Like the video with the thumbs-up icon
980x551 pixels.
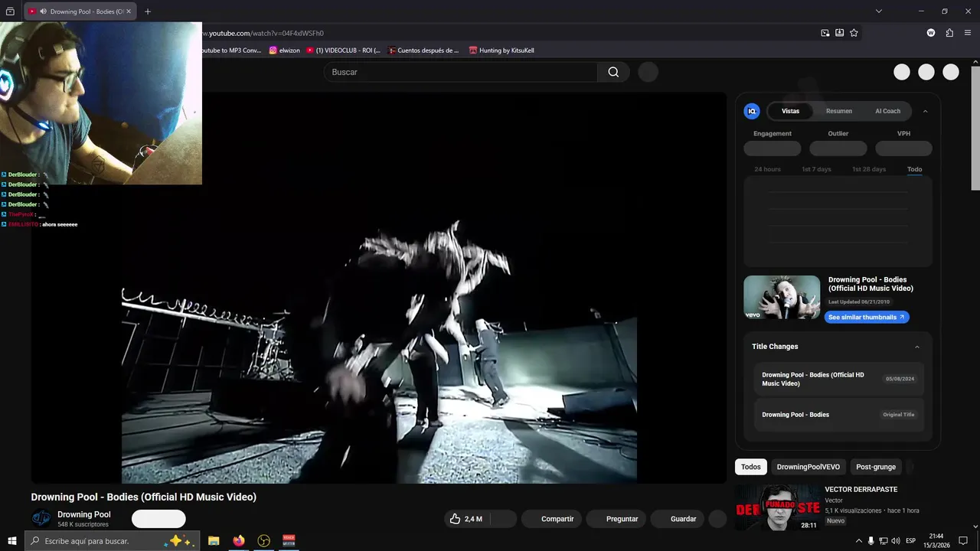pos(455,519)
